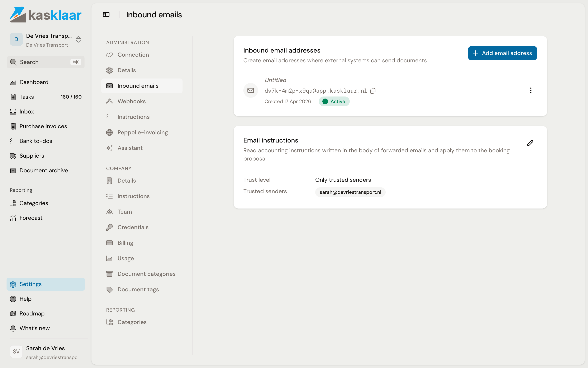Viewport: 588px width, 368px height.
Task: Open Connection settings
Action: click(142, 55)
